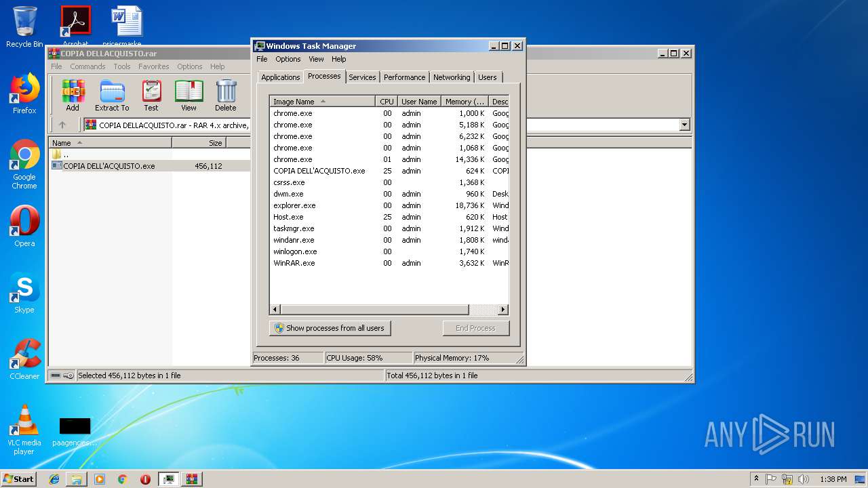Switch to the Users tab
This screenshot has height=488, width=868.
[x=488, y=77]
